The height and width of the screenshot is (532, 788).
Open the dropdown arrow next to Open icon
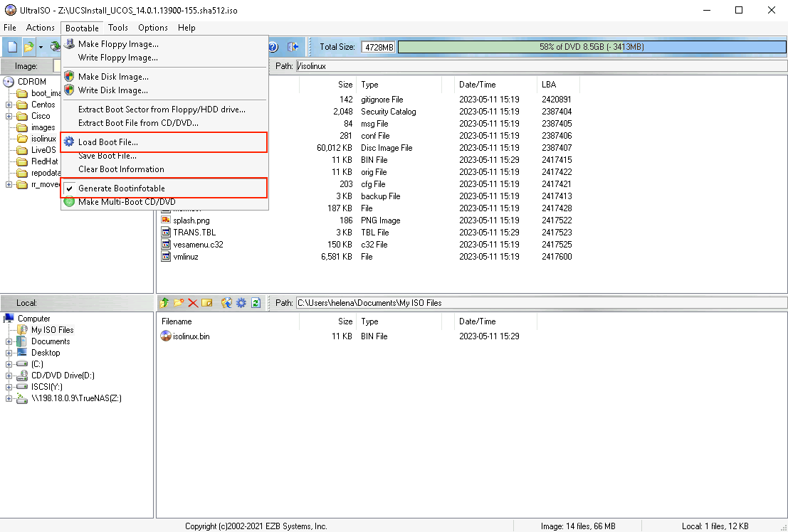tap(41, 47)
